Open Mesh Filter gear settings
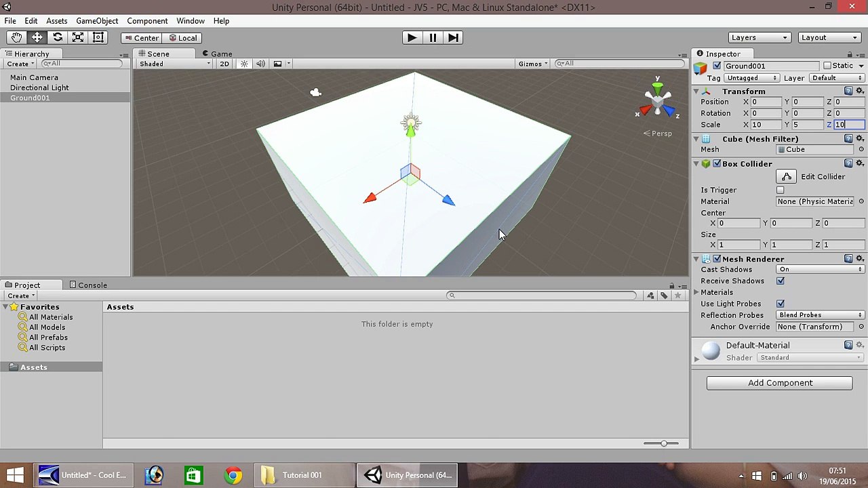This screenshot has width=868, height=488. (860, 138)
